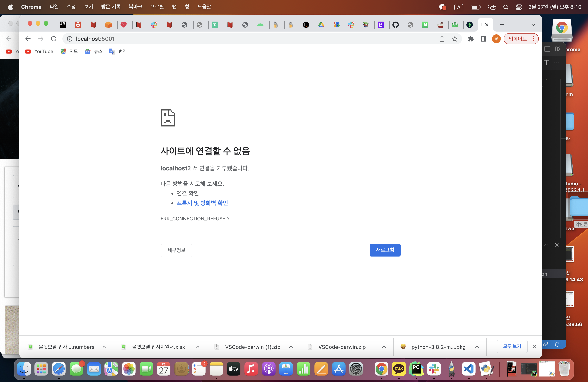
Task: Open the input source A indicator
Action: click(459, 7)
